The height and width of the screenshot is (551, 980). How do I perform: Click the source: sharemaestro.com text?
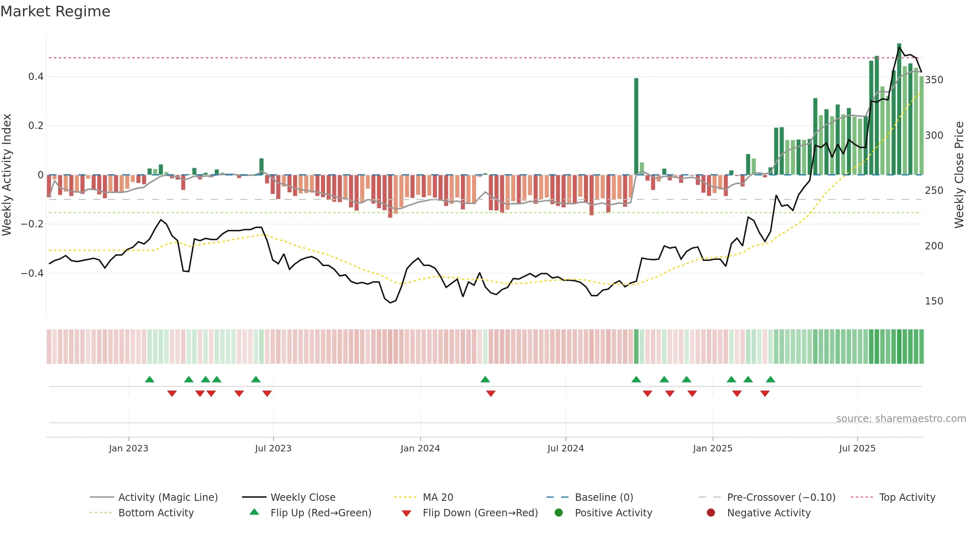point(901,418)
